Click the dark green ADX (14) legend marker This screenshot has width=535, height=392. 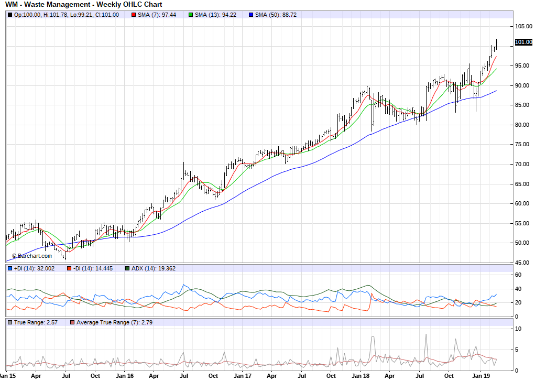click(x=127, y=268)
